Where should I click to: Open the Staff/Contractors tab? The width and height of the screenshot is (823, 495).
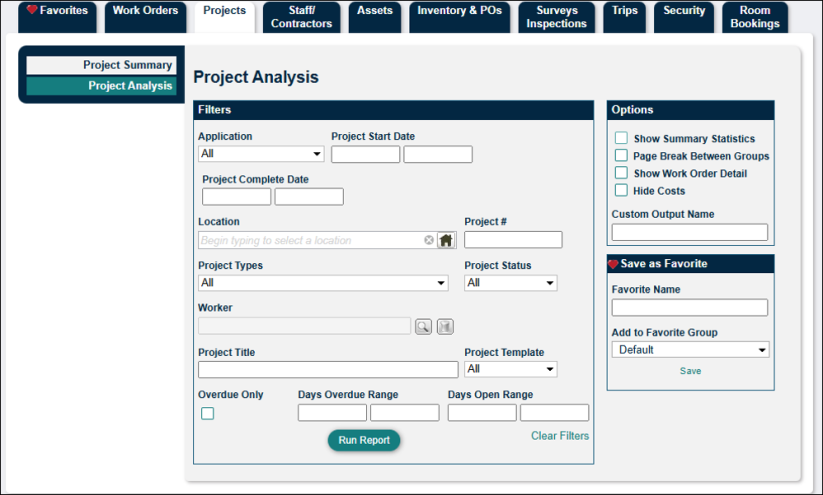coord(302,17)
